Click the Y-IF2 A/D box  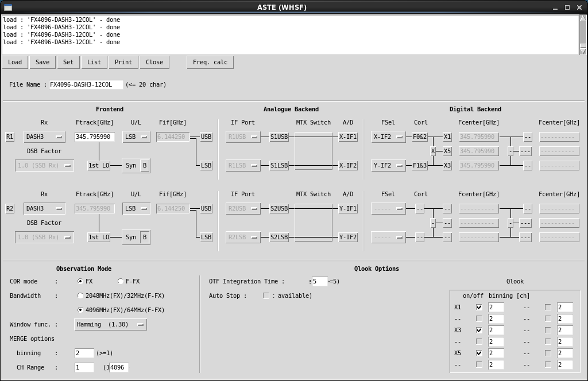click(x=348, y=237)
